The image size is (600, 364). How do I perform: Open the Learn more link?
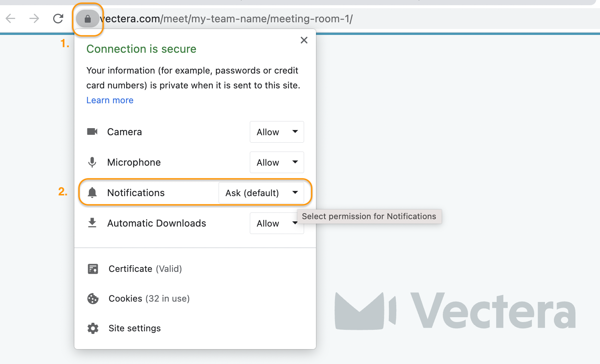tap(110, 100)
